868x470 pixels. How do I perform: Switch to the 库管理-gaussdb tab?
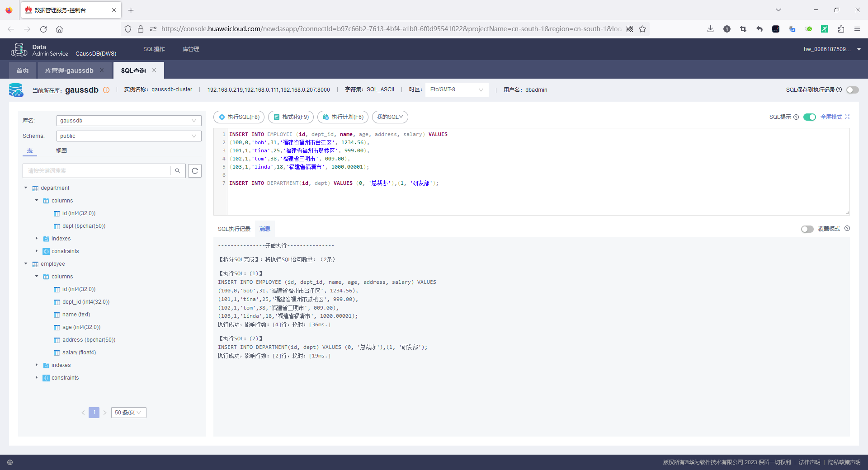point(69,70)
